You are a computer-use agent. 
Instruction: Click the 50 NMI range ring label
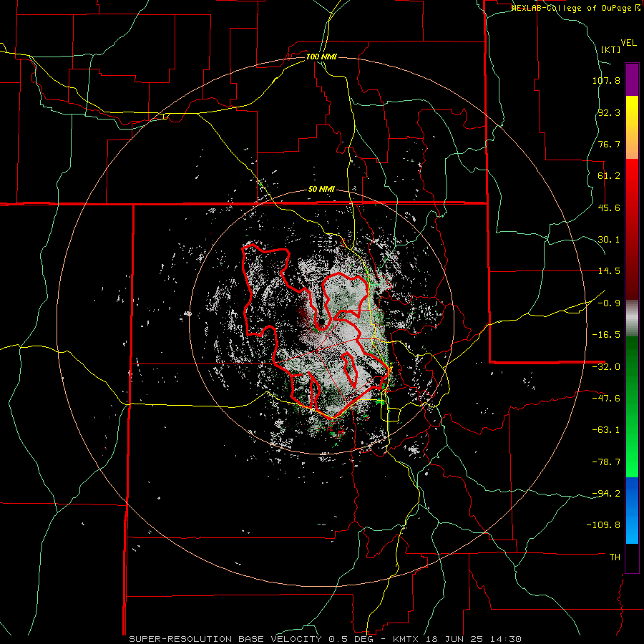321,190
